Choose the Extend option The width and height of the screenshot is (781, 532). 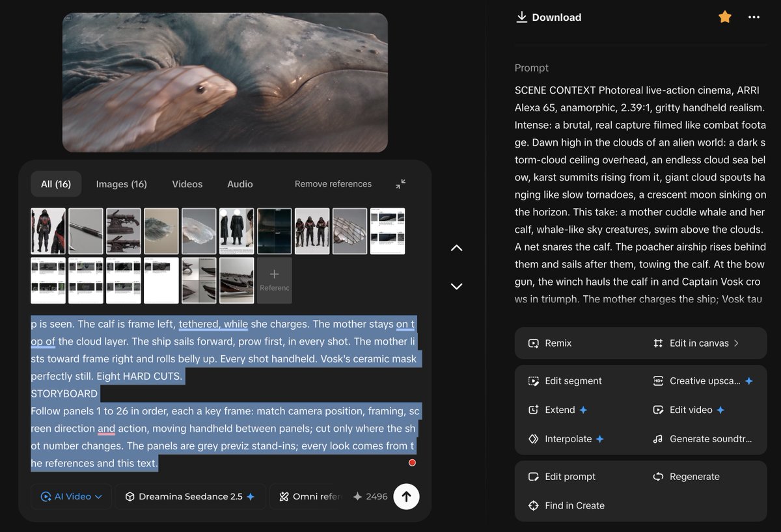[x=558, y=410]
